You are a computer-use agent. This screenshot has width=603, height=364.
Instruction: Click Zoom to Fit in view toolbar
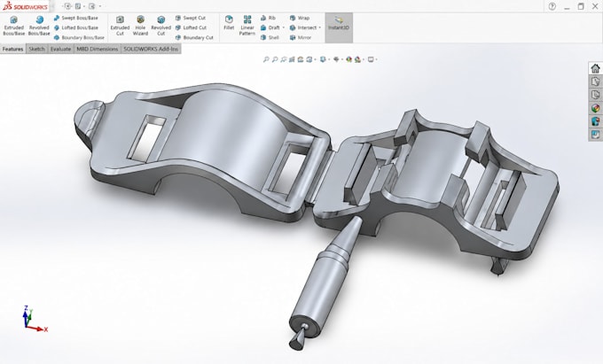[x=266, y=59]
